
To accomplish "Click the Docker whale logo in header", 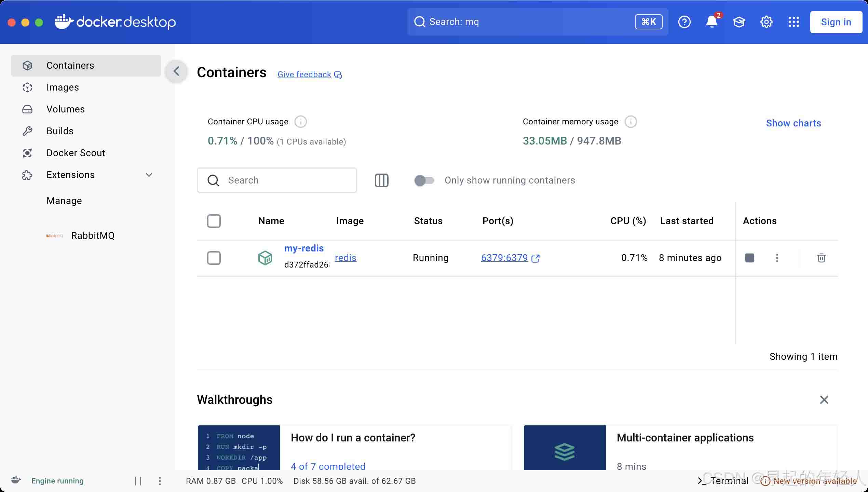I will [x=64, y=22].
